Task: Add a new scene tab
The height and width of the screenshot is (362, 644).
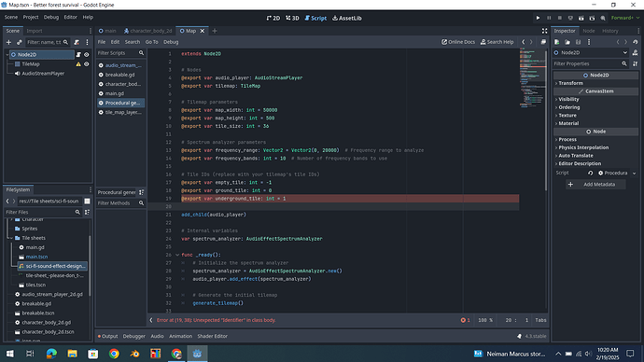Action: 215,31
